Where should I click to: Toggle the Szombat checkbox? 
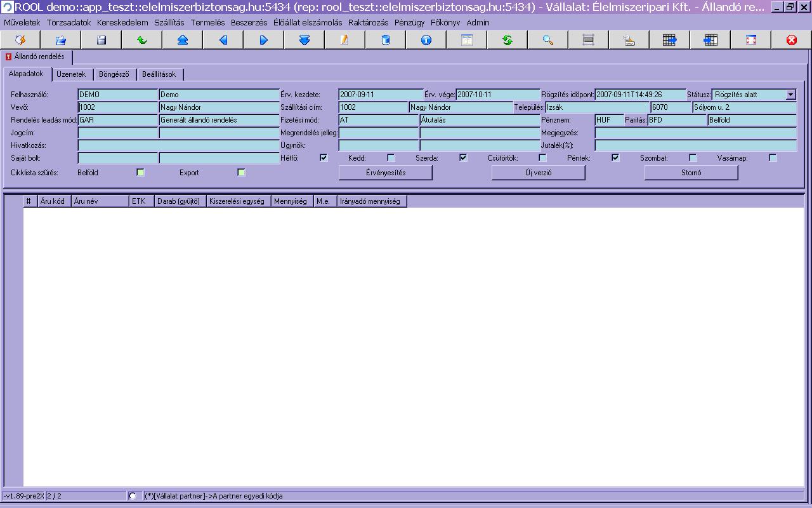point(693,157)
